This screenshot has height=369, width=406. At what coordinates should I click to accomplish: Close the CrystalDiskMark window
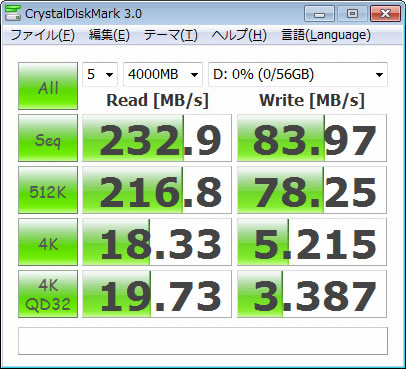tap(385, 14)
